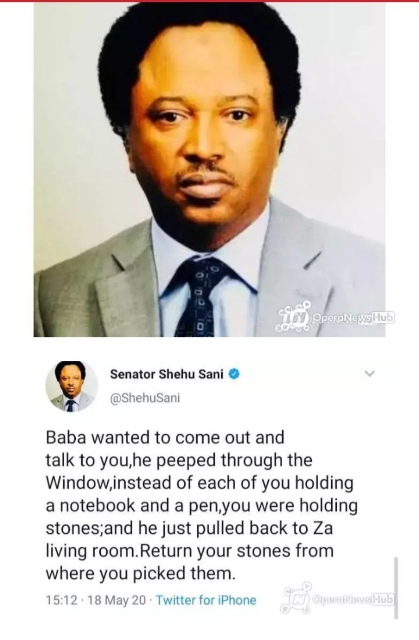Select the 15:12 tweet timestamp
The height and width of the screenshot is (640, 419).
(62, 600)
